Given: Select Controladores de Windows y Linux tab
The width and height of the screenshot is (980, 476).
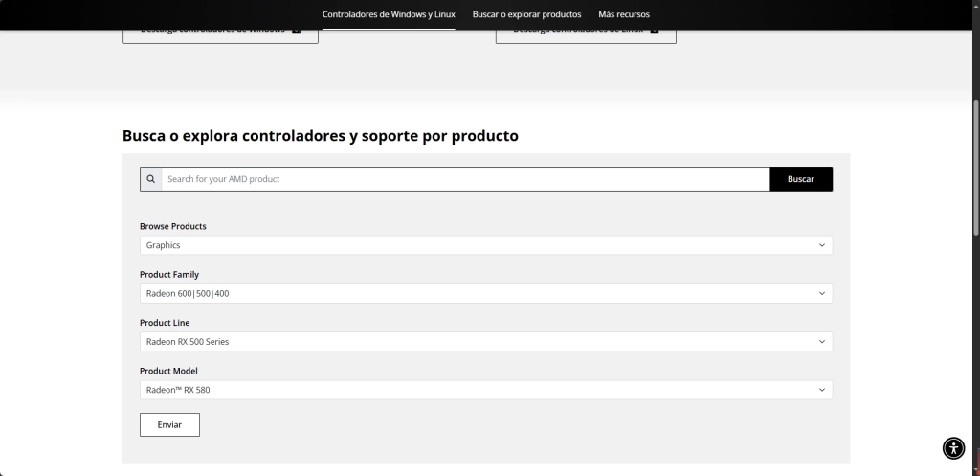Looking at the screenshot, I should 389,14.
